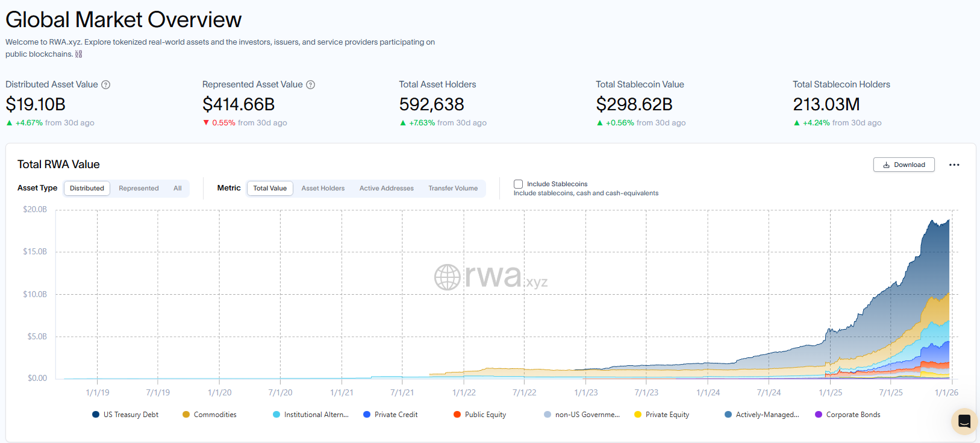Click the link icon after welcome text

(78, 54)
